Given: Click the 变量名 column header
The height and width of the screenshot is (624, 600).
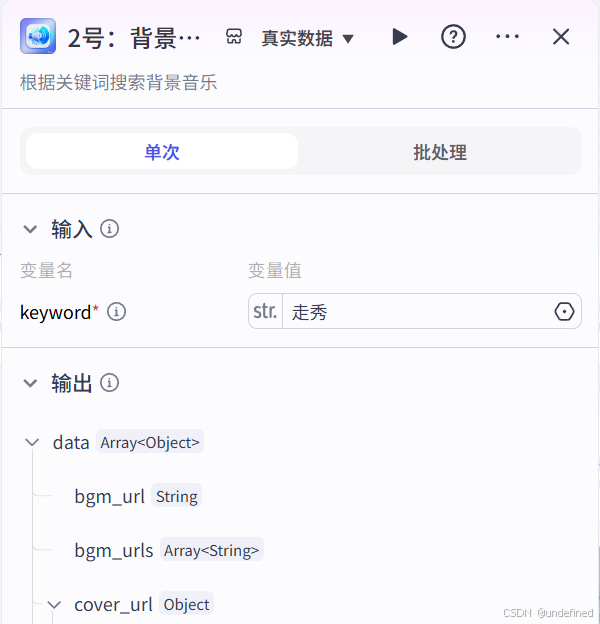Looking at the screenshot, I should [x=46, y=271].
